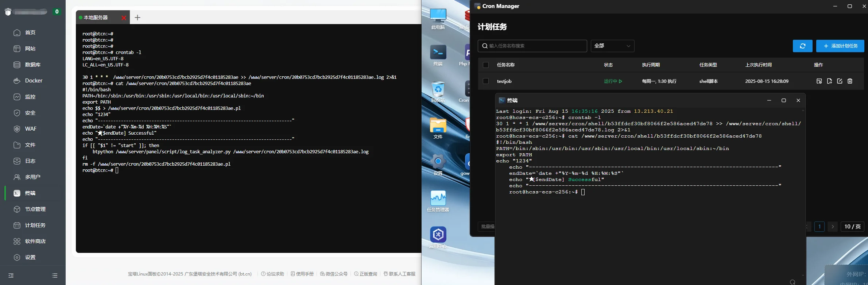Collapse the sidebar with bottom-left icon
This screenshot has height=285, width=868.
pos(11,276)
